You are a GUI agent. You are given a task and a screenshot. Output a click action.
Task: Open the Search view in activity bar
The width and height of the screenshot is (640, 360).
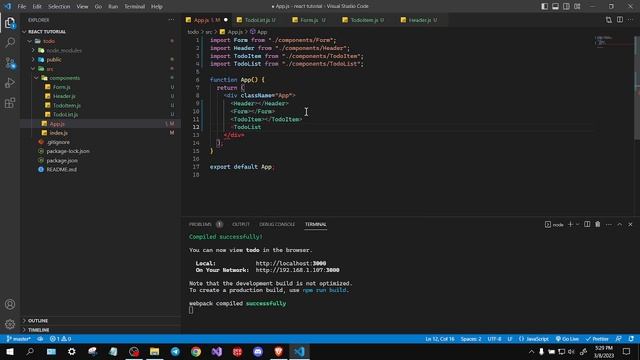10,42
